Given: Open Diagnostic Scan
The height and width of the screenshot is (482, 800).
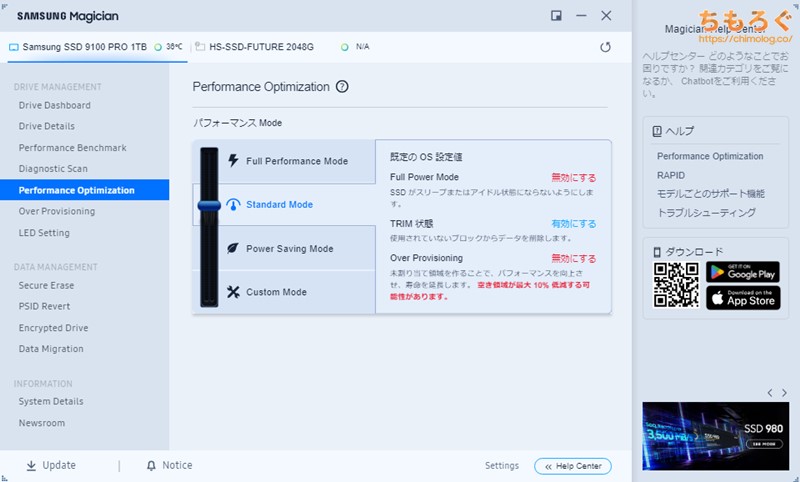Looking at the screenshot, I should [53, 169].
